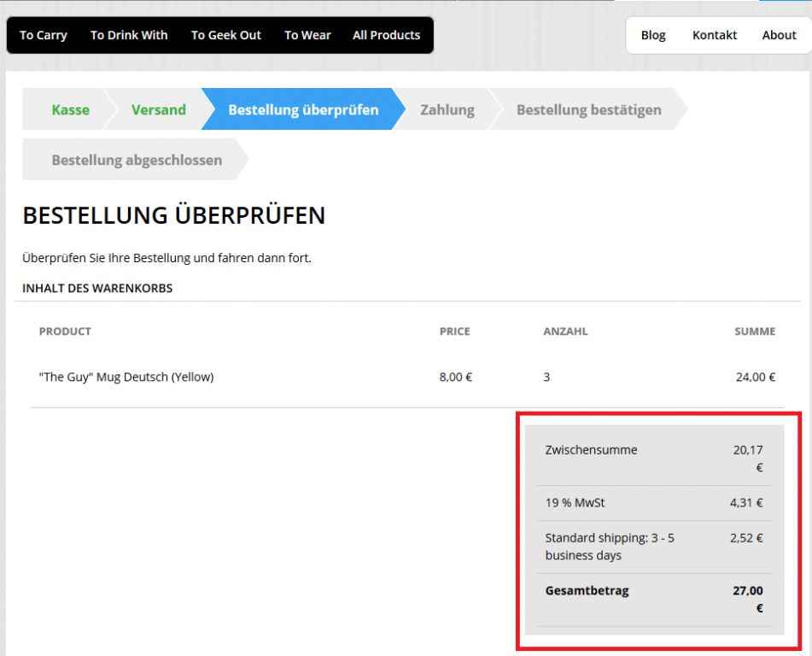
Task: Go to the To Geek Out category
Action: (x=226, y=35)
